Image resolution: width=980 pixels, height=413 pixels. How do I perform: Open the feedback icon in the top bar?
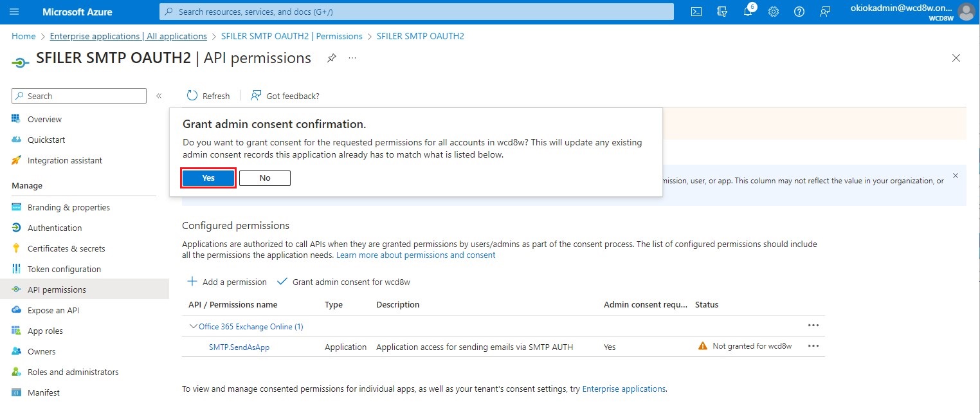[825, 12]
